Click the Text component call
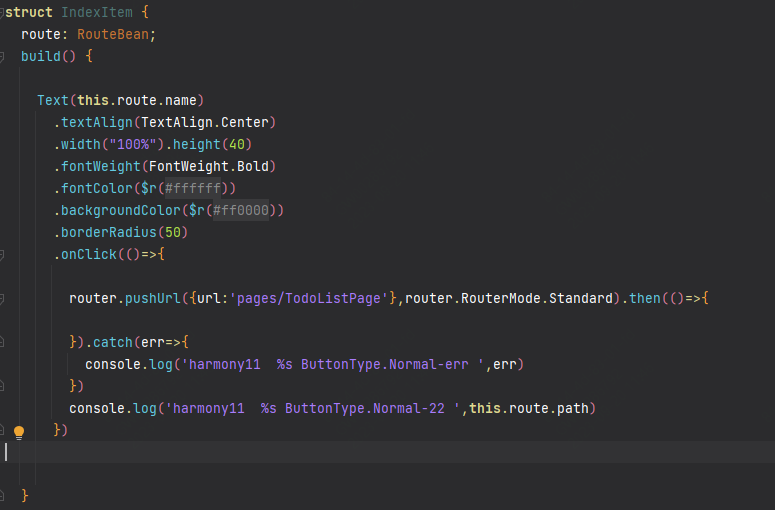Viewport: 775px width, 510px height. pos(53,100)
